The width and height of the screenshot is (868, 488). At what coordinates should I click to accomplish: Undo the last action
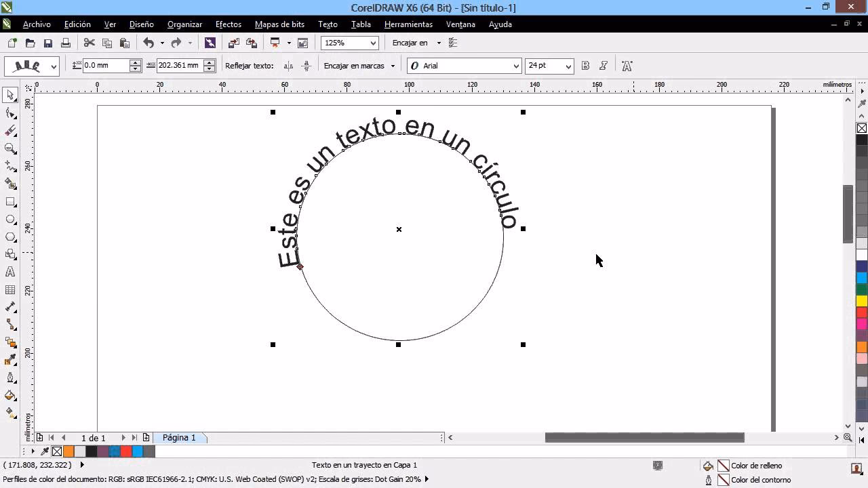click(148, 42)
